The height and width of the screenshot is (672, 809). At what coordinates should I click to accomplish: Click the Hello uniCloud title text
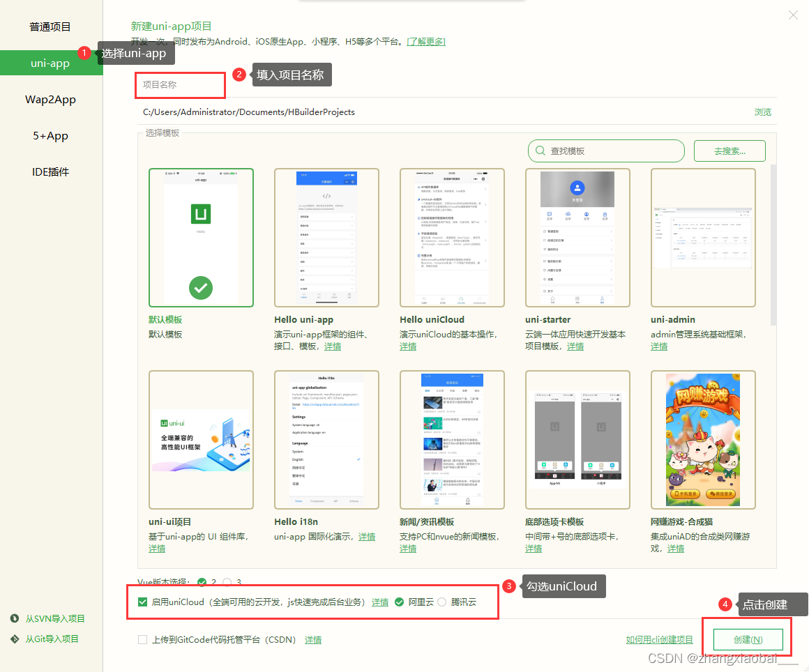432,320
